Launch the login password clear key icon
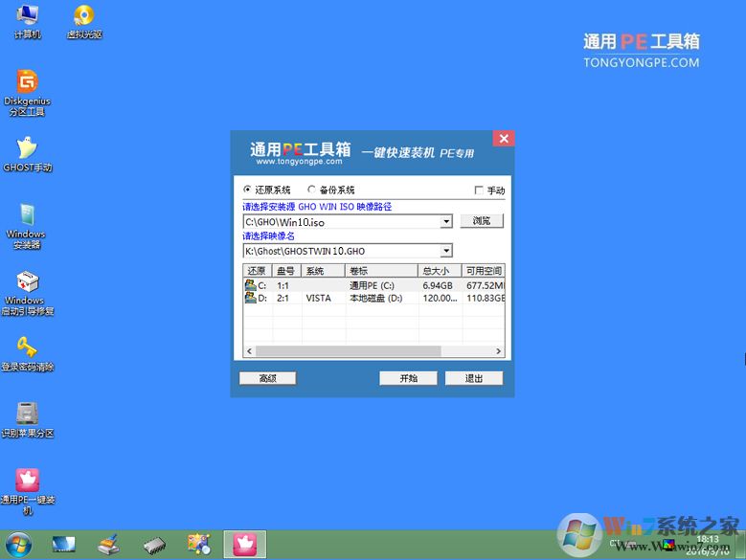Image resolution: width=746 pixels, height=560 pixels. pyautogui.click(x=27, y=348)
